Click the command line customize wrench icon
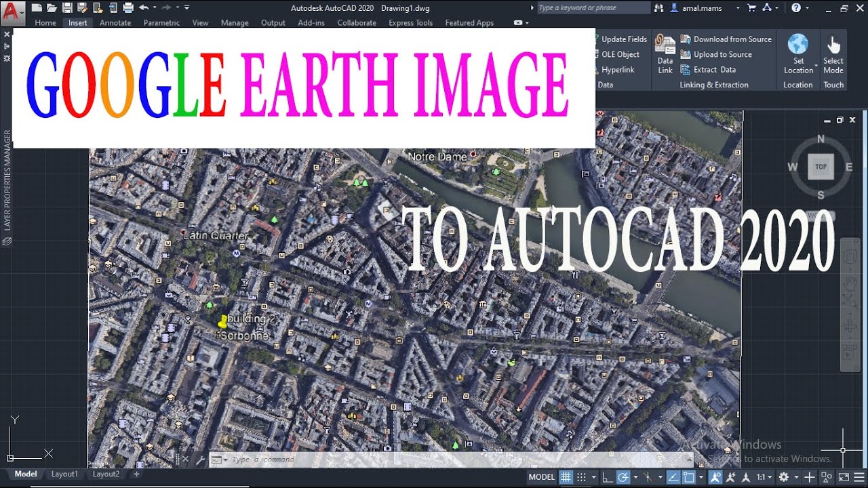This screenshot has height=488, width=868. coord(201,460)
